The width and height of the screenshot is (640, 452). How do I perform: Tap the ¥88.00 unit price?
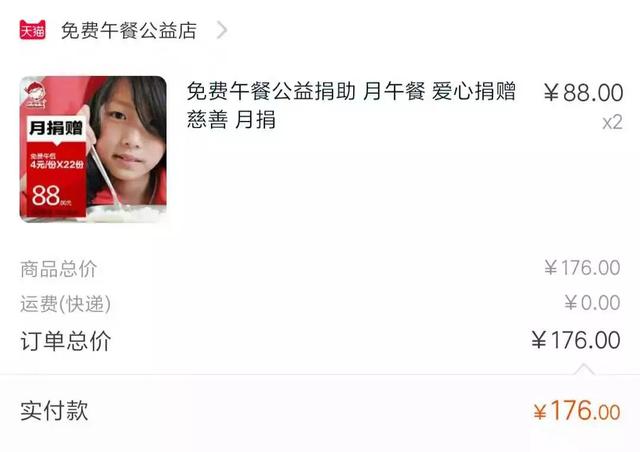pyautogui.click(x=583, y=93)
